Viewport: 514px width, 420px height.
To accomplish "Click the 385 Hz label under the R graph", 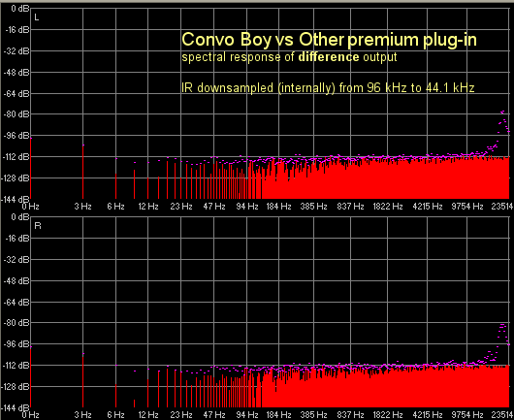I will (313, 415).
